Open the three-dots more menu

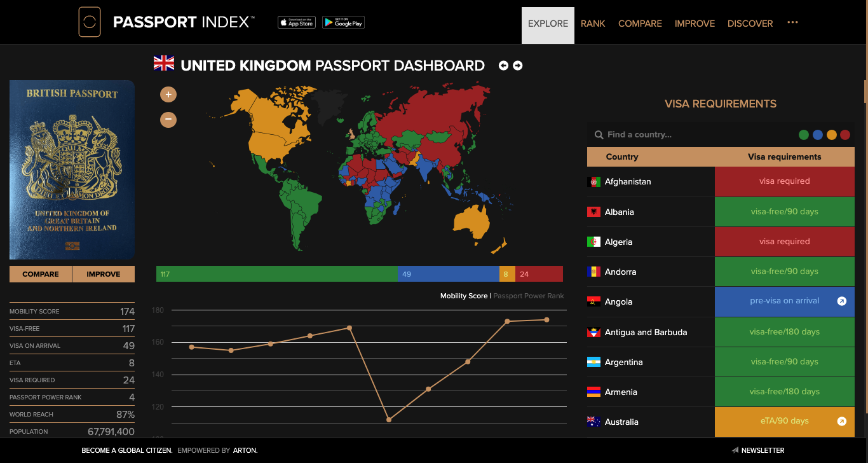tap(792, 22)
